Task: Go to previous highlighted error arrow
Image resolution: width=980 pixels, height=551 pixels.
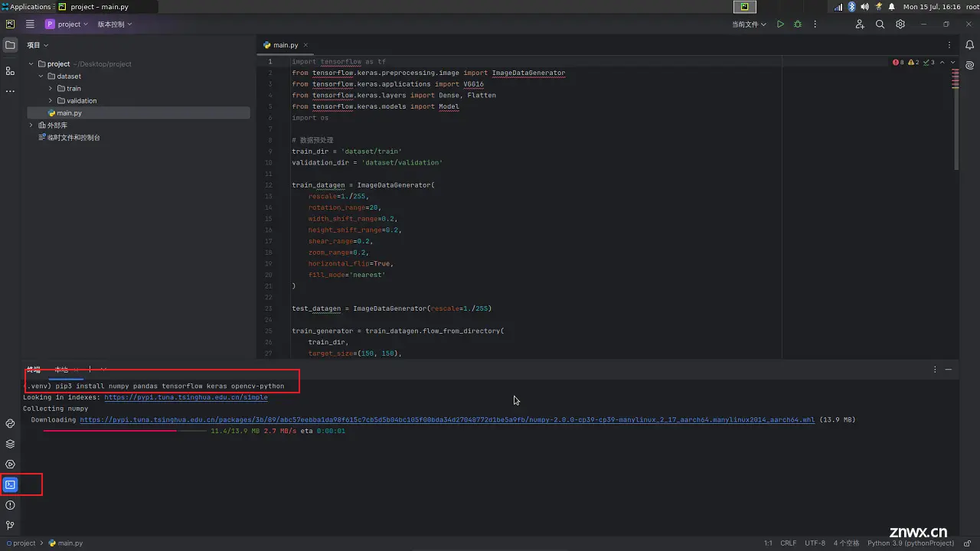Action: (x=942, y=62)
